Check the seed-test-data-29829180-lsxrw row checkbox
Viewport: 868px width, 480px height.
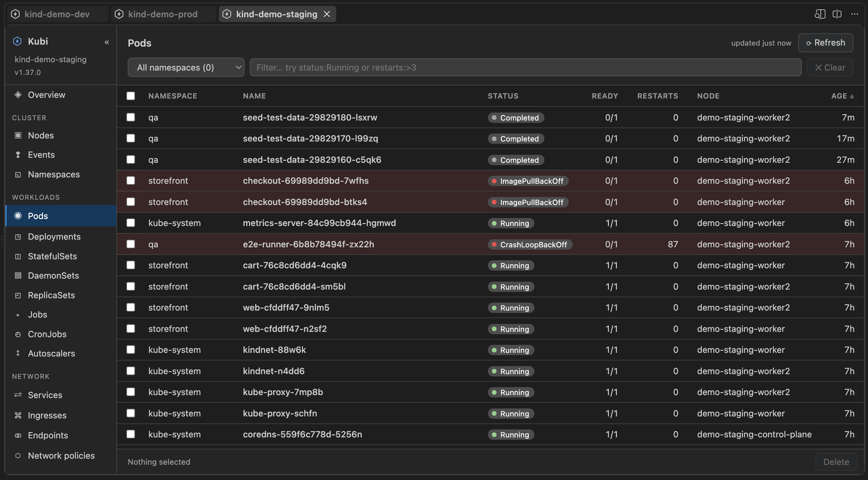click(x=131, y=117)
